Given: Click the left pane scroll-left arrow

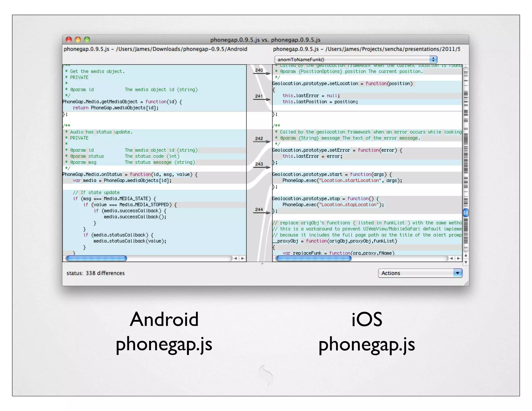Looking at the screenshot, I should coord(235,258).
